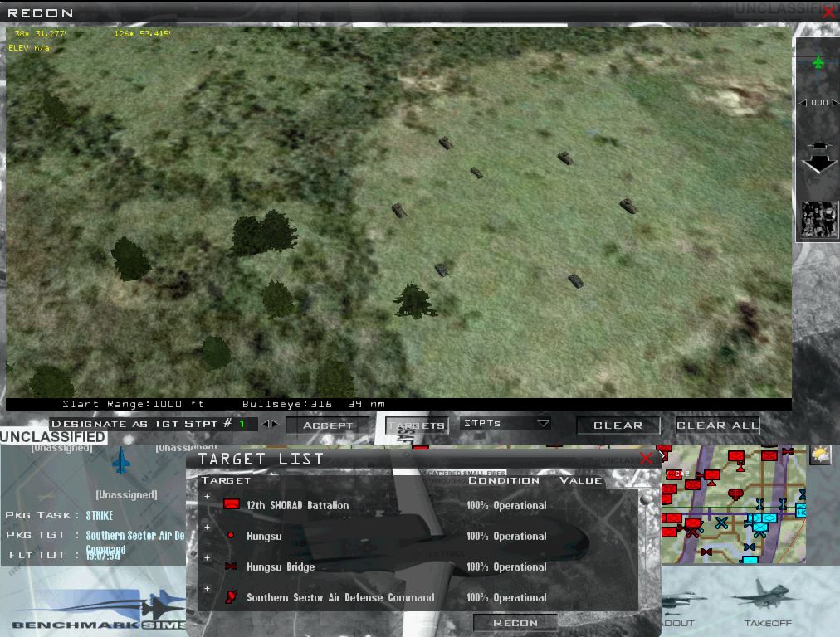Close the Recon window
Viewport: 840px width, 637px height.
point(829,12)
